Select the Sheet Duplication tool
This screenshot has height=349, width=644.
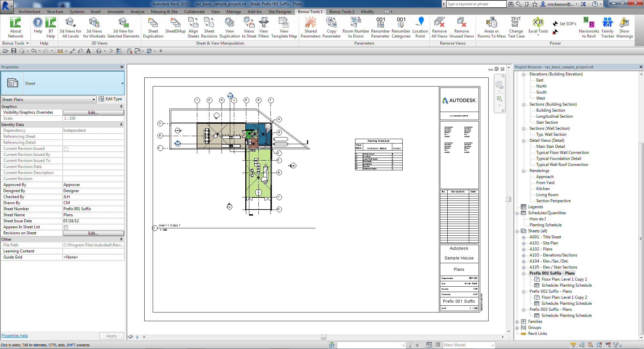[153, 27]
